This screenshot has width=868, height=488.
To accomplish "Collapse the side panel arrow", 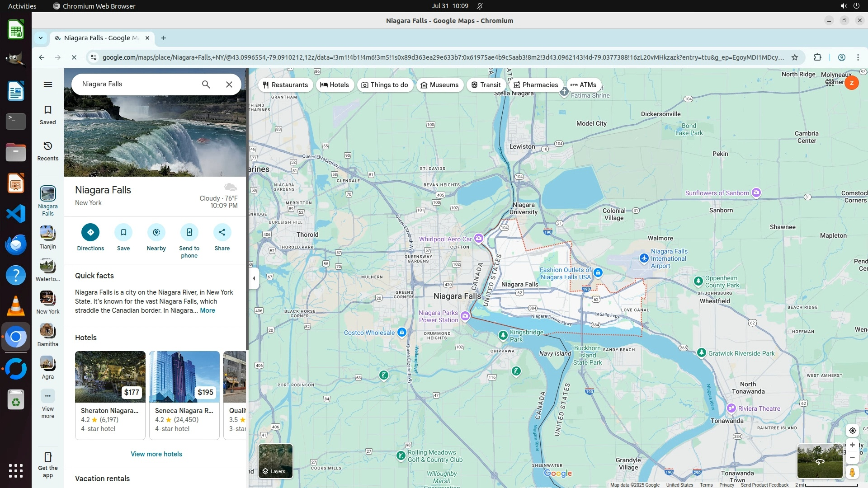I will (254, 278).
